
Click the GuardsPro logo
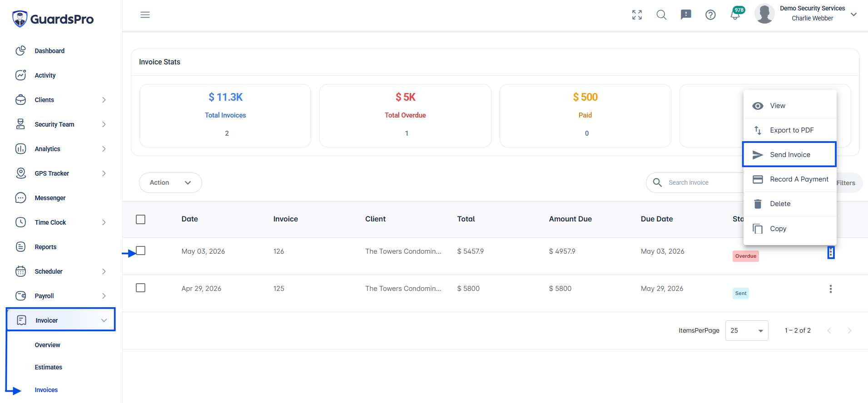click(x=53, y=19)
